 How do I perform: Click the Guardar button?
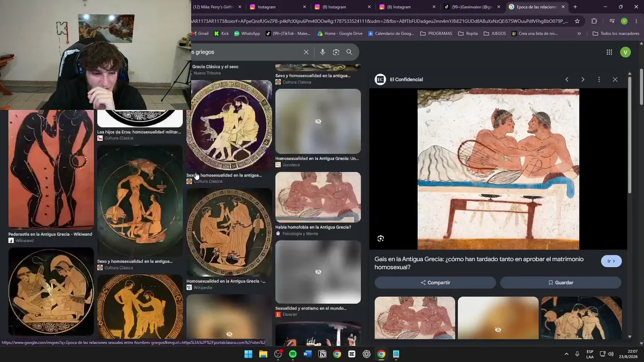click(x=561, y=283)
